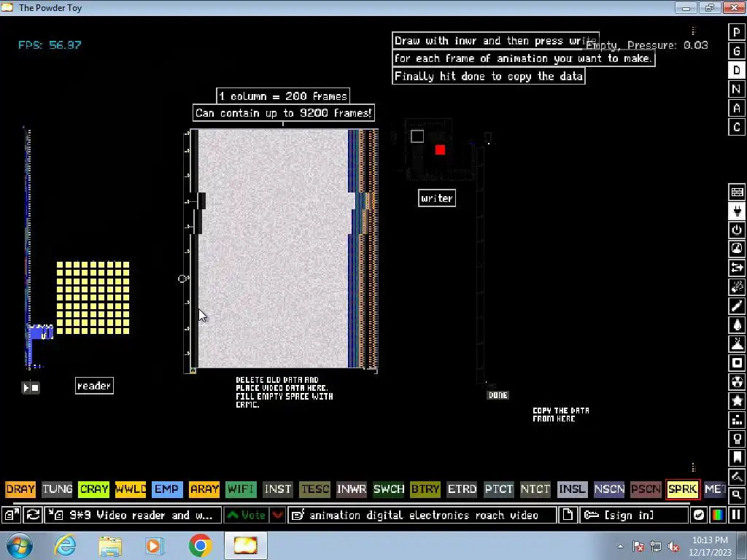Select the SWCH element
This screenshot has height=560, width=747.
tap(389, 489)
